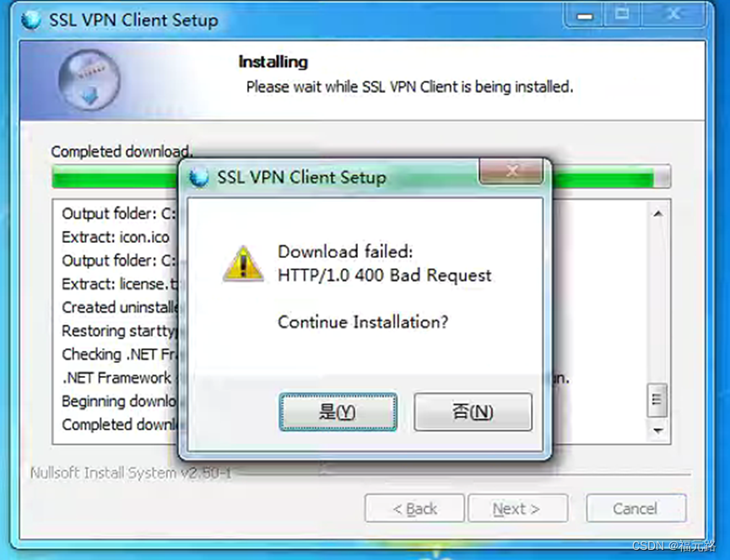Click the warning triangle icon in dialog
The height and width of the screenshot is (560, 730).
243,264
